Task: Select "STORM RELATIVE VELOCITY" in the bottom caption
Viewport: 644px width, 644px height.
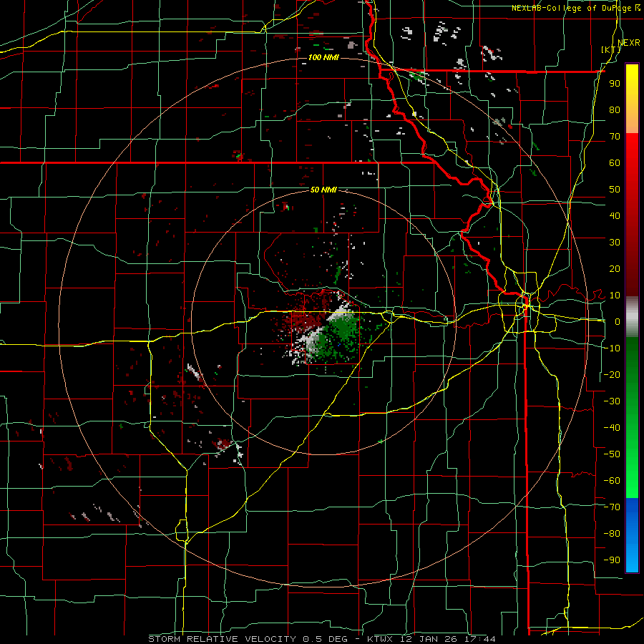Action: pyautogui.click(x=222, y=639)
